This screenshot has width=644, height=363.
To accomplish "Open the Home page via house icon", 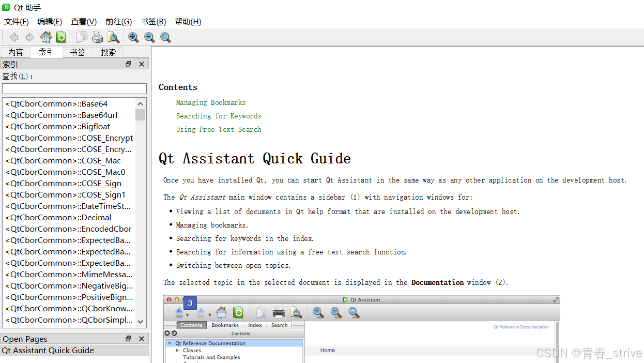I will tap(45, 37).
